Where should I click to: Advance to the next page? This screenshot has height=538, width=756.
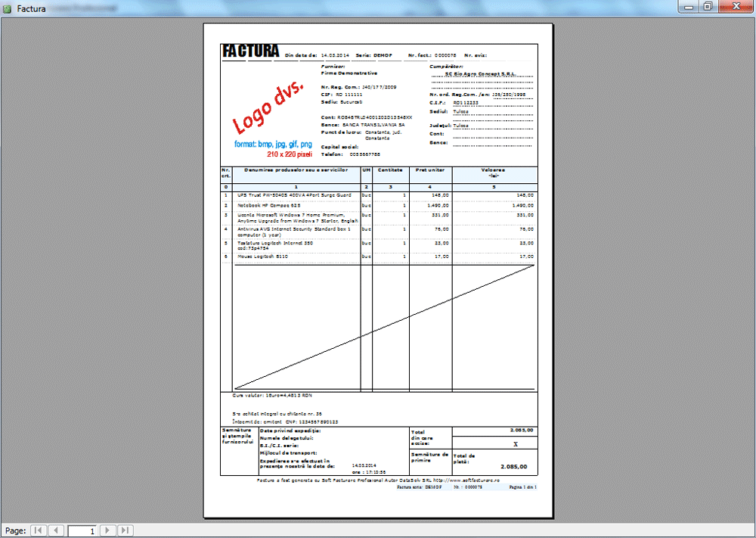coord(108,530)
